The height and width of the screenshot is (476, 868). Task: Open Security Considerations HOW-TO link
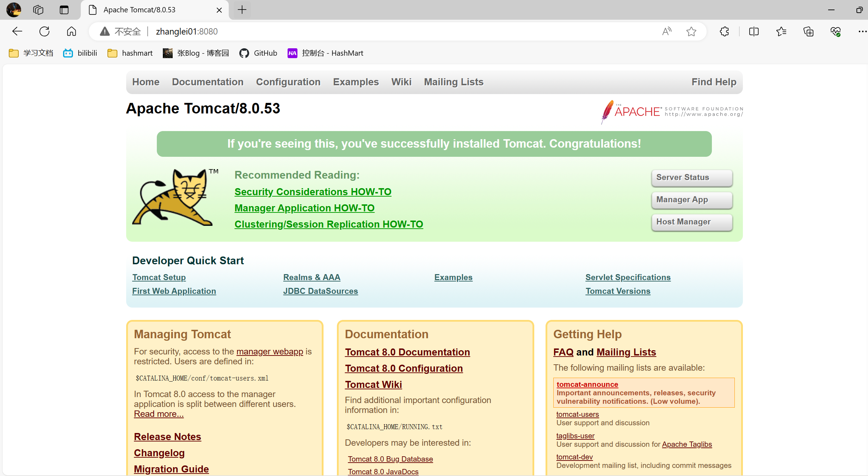point(313,192)
